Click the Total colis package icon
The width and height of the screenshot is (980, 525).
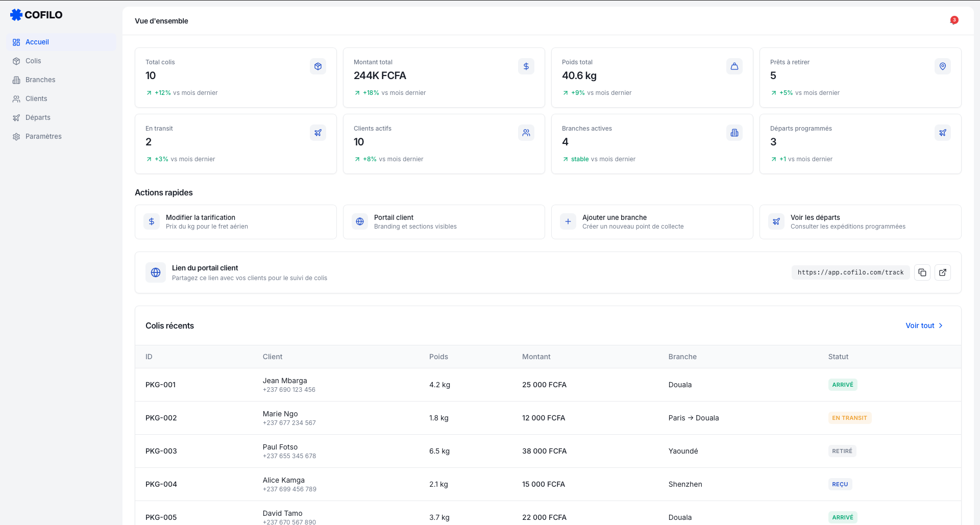tap(317, 66)
